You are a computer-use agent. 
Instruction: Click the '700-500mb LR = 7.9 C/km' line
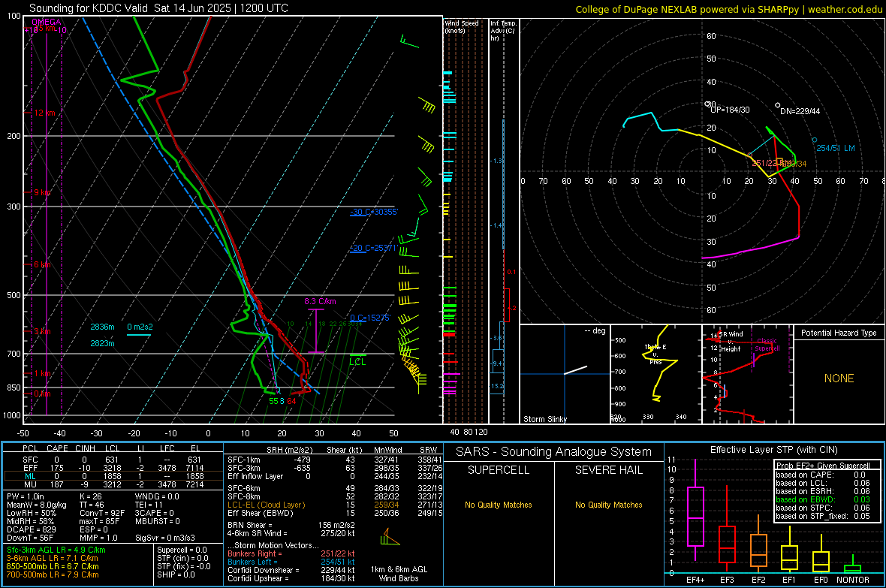coord(53,574)
